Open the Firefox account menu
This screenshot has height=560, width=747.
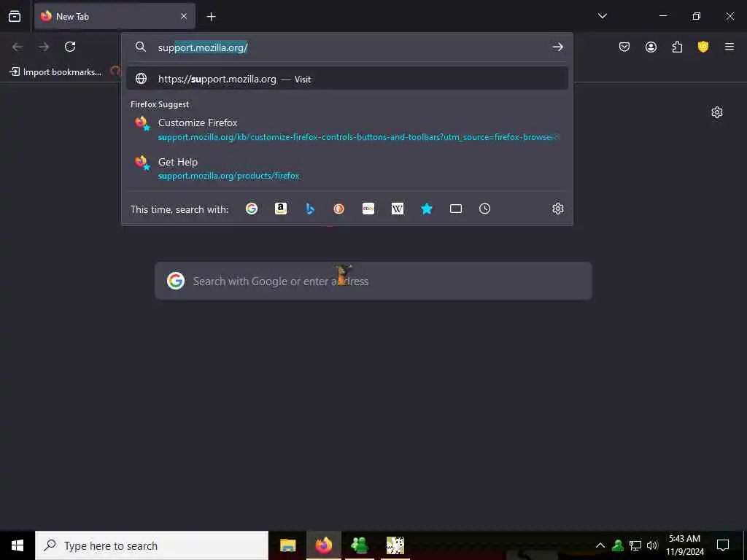pyautogui.click(x=651, y=47)
